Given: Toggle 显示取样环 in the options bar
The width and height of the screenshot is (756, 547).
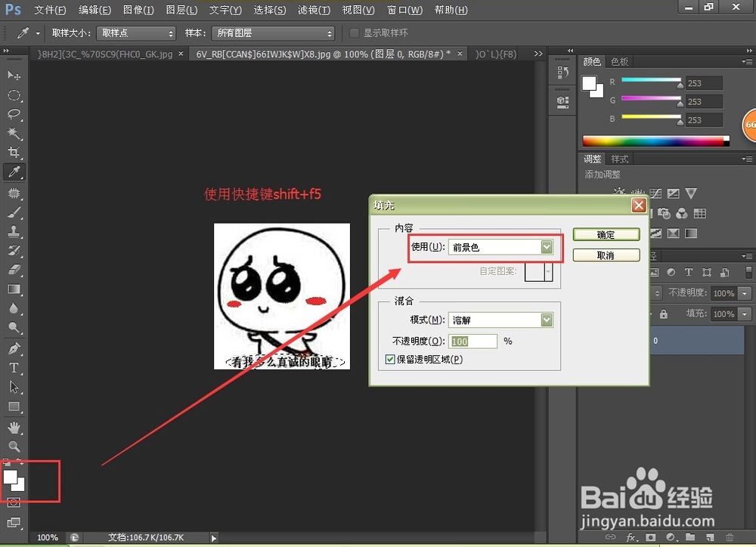Looking at the screenshot, I should (x=354, y=33).
